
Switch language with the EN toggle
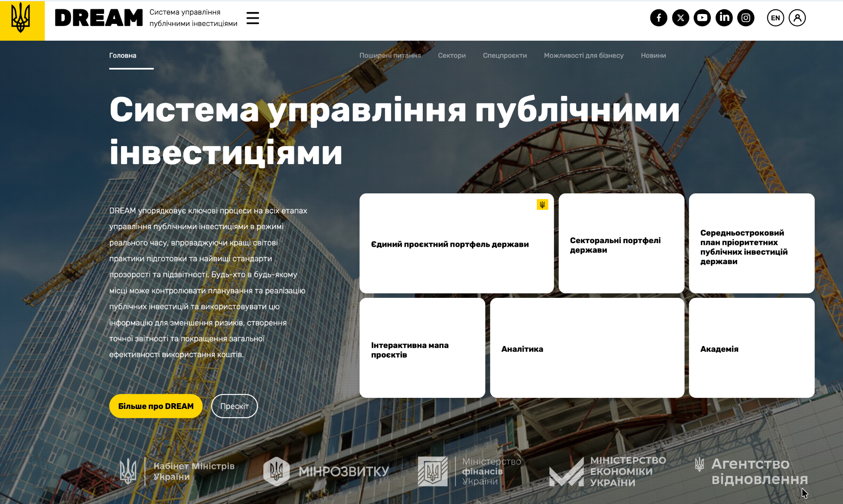pos(775,18)
